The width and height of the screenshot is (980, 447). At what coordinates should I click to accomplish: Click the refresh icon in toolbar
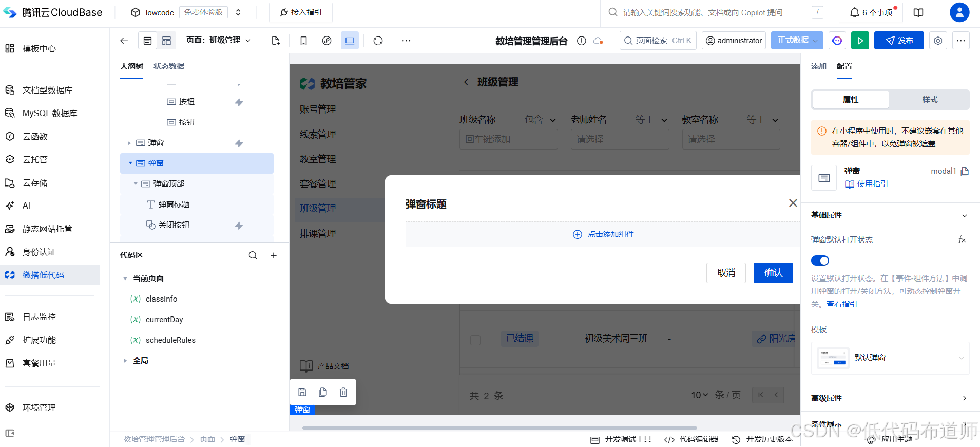[378, 41]
